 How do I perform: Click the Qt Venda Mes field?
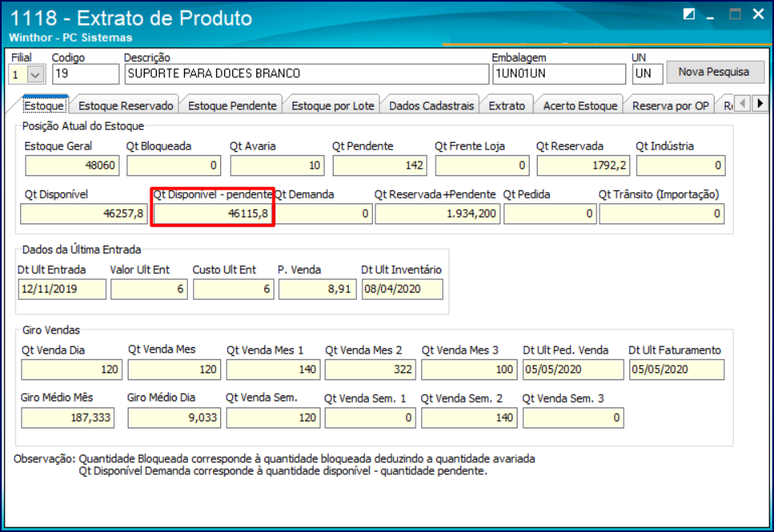tap(174, 370)
